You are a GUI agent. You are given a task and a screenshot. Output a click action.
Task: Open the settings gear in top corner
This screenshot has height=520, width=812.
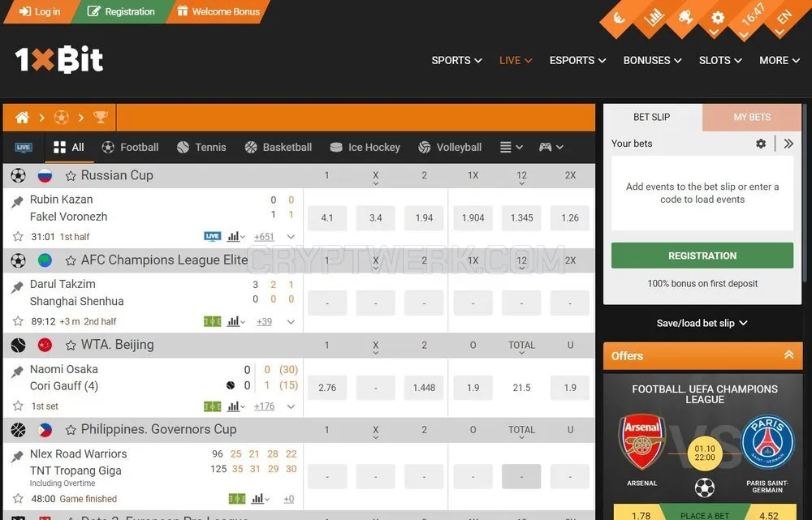click(x=718, y=18)
